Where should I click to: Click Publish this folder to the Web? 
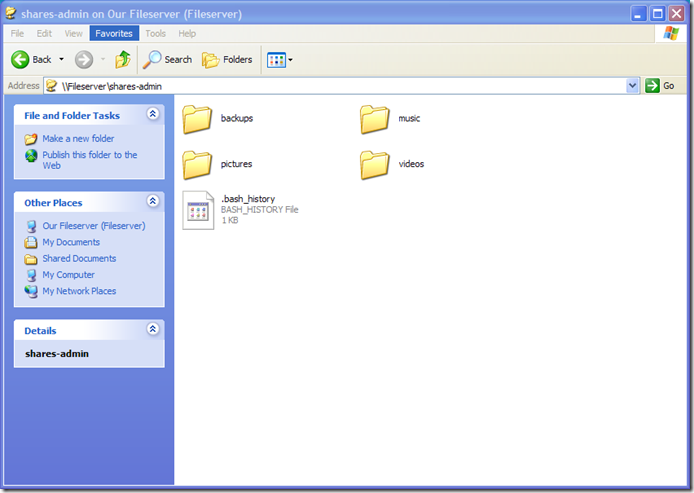(x=90, y=160)
